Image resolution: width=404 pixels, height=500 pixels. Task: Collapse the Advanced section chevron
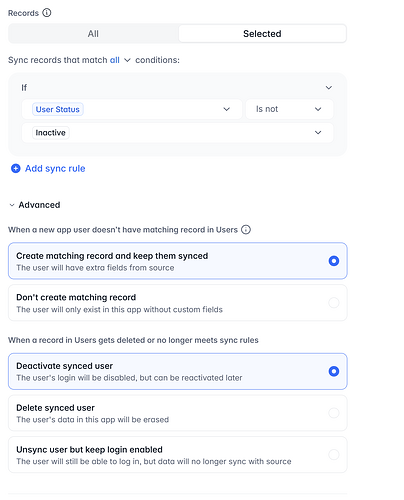12,205
